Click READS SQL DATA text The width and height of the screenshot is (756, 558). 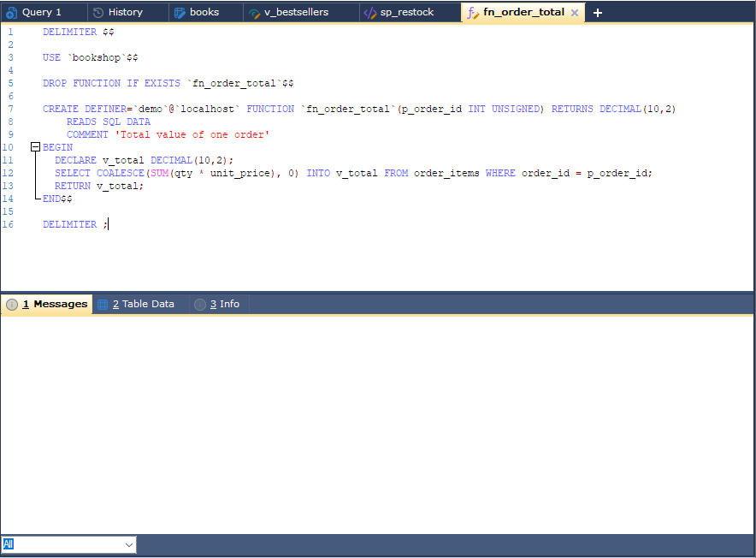click(109, 122)
